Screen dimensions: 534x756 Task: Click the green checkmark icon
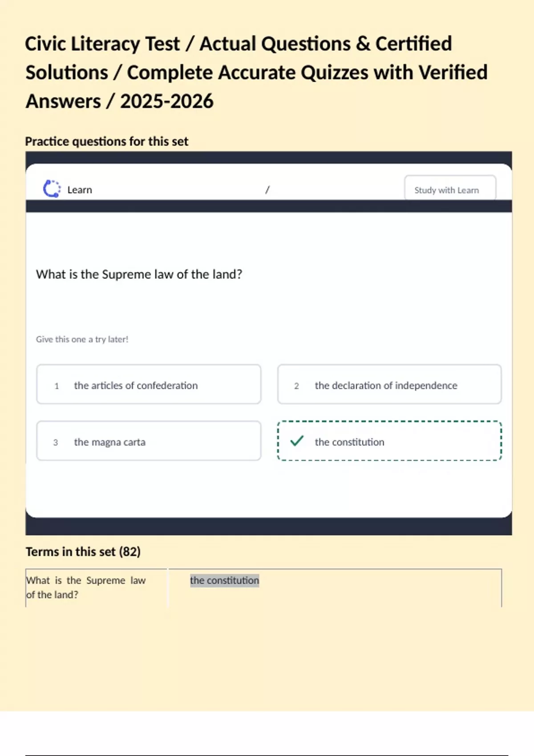coord(296,441)
